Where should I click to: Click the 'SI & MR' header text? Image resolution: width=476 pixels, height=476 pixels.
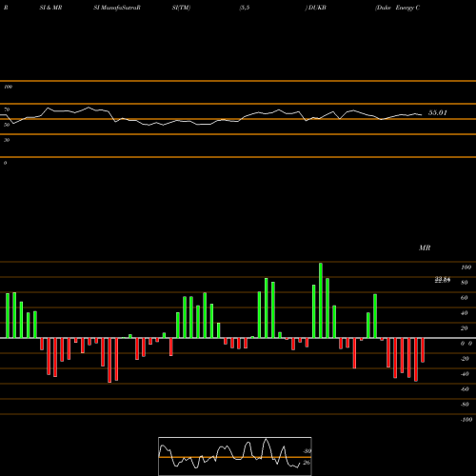(x=50, y=8)
